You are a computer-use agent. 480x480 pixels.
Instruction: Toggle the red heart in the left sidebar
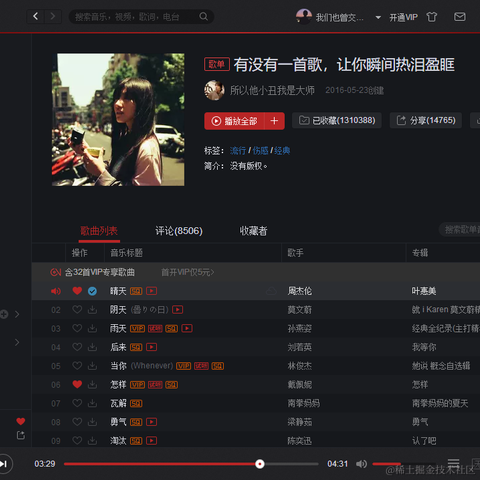click(x=21, y=421)
